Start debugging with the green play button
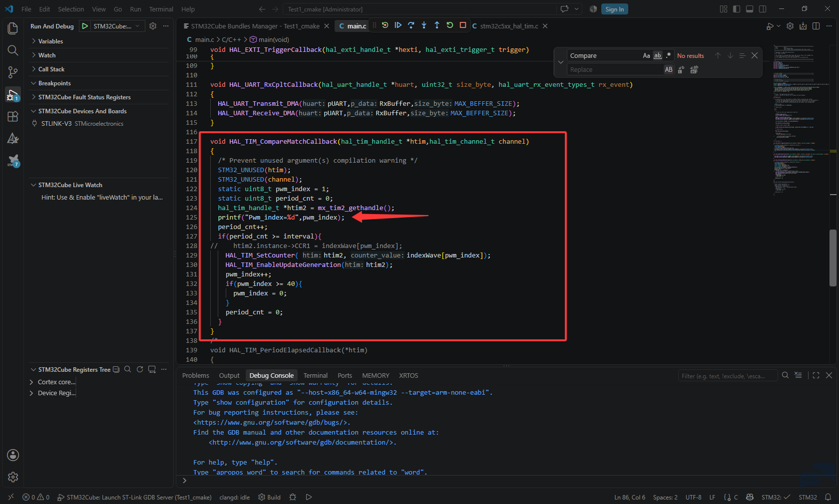The width and height of the screenshot is (839, 504). tap(85, 26)
